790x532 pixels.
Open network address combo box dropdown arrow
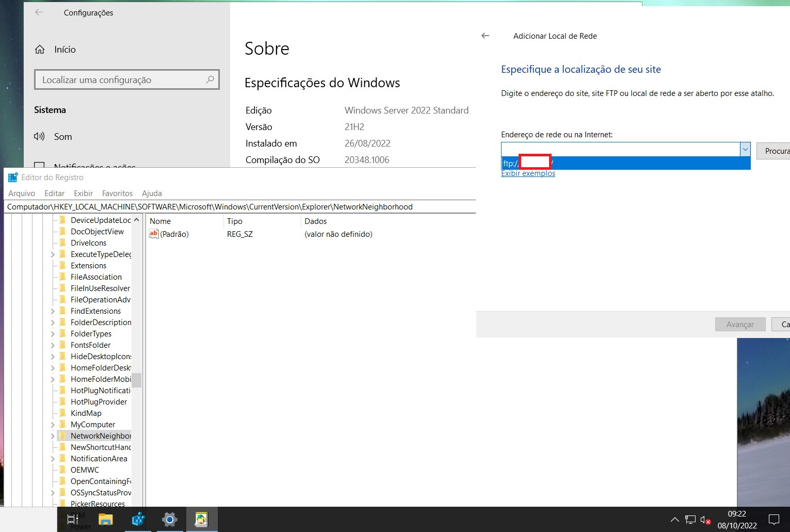click(x=745, y=149)
